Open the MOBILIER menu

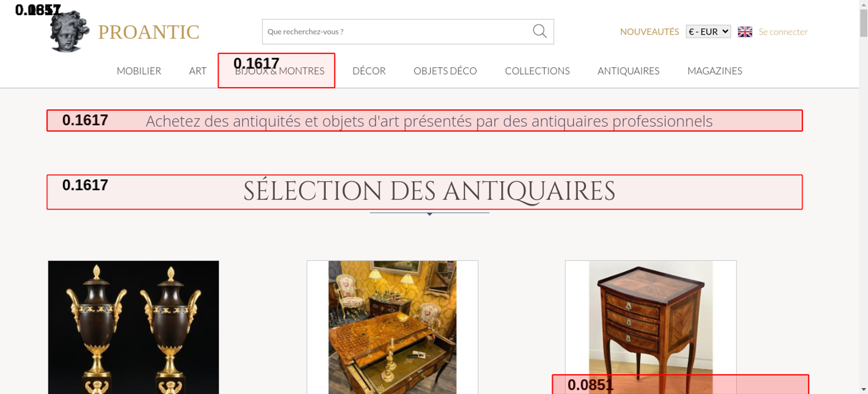tap(139, 71)
